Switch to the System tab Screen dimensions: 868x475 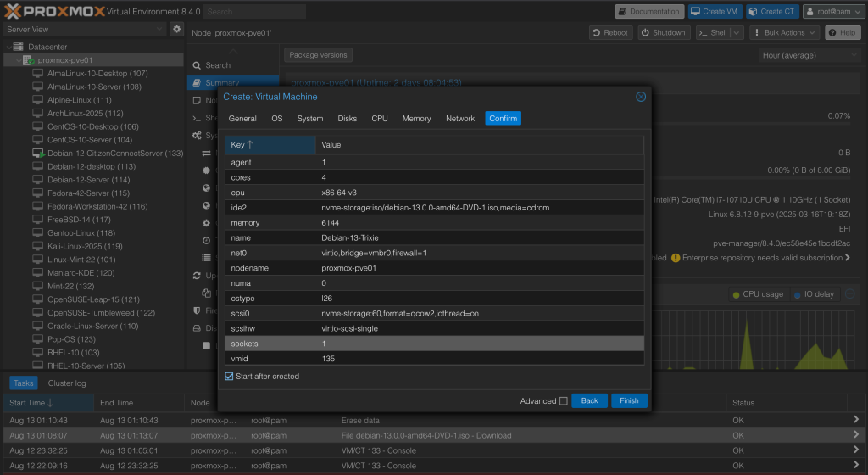point(310,119)
